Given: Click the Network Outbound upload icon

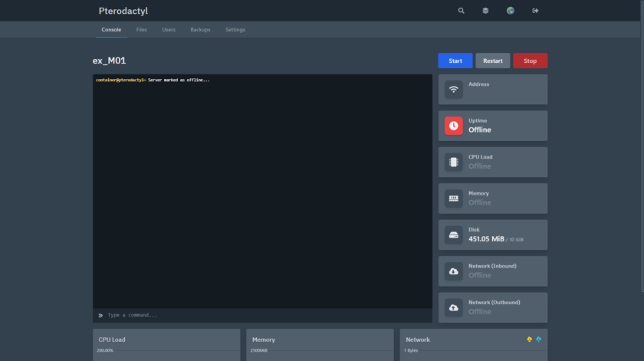Looking at the screenshot, I should coord(454,307).
